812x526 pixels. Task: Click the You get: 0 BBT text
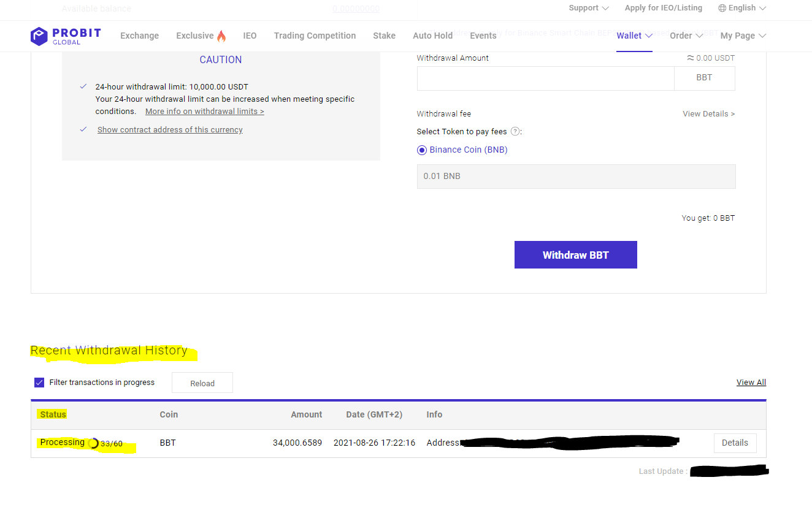pos(708,218)
